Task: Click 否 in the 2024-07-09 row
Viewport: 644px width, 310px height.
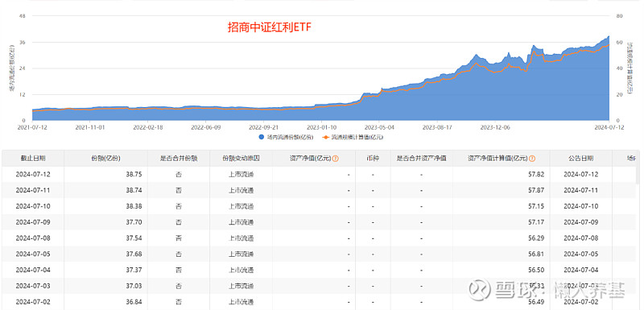Action: tap(179, 222)
